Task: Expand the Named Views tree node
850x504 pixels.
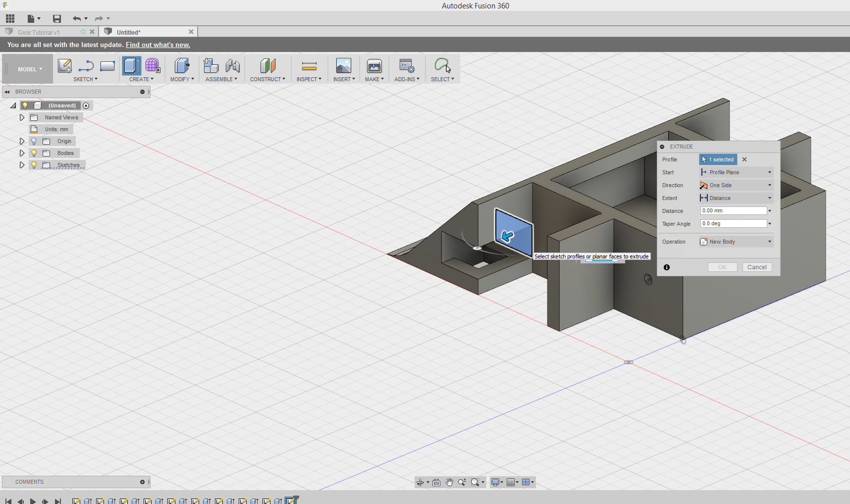Action: [x=22, y=117]
